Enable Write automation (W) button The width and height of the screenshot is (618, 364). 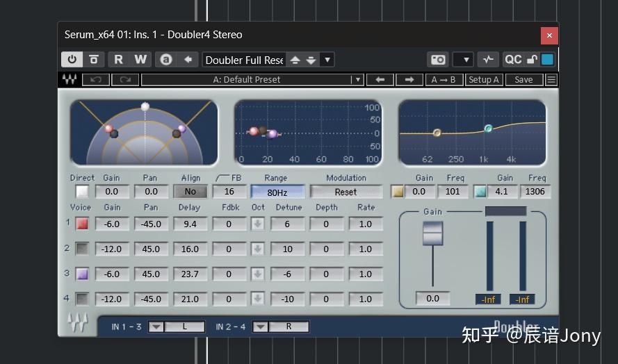point(140,60)
